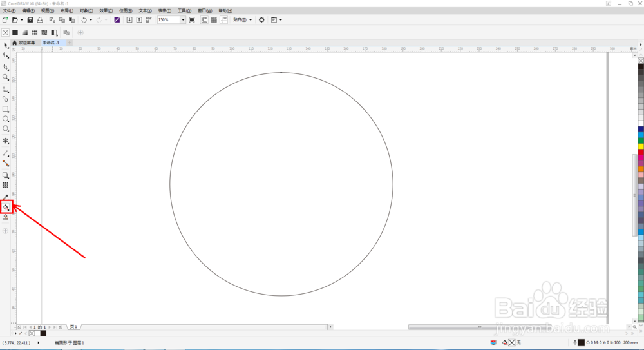The width and height of the screenshot is (644, 350).
Task: Click the Cut icon in toolbar
Action: pyautogui.click(x=52, y=20)
